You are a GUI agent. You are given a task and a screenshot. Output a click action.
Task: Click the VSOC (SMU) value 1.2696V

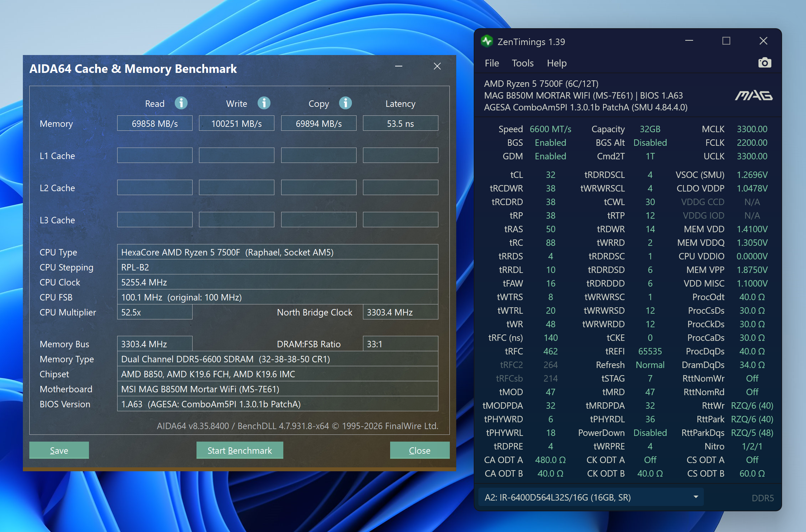[x=752, y=175]
